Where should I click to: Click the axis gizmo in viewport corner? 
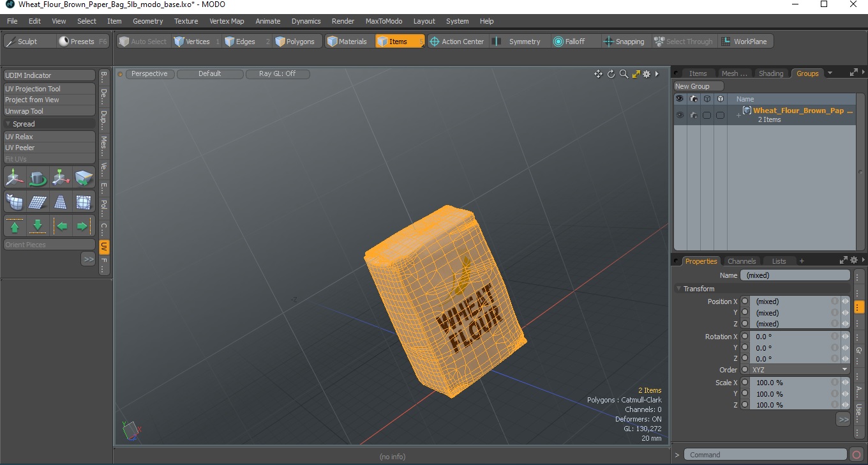130,429
